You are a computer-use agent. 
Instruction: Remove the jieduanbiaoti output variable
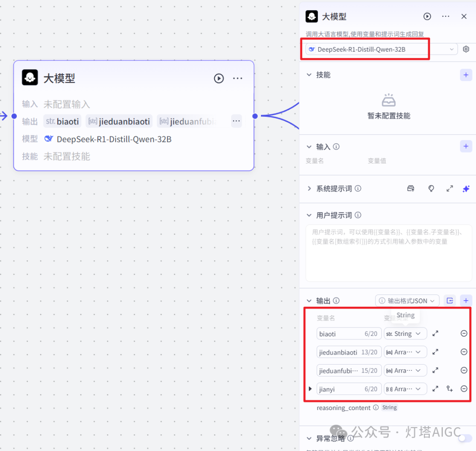click(464, 352)
